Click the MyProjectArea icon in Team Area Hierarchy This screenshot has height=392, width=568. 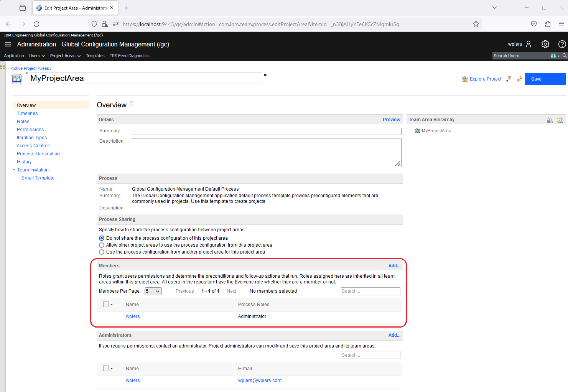click(x=417, y=131)
